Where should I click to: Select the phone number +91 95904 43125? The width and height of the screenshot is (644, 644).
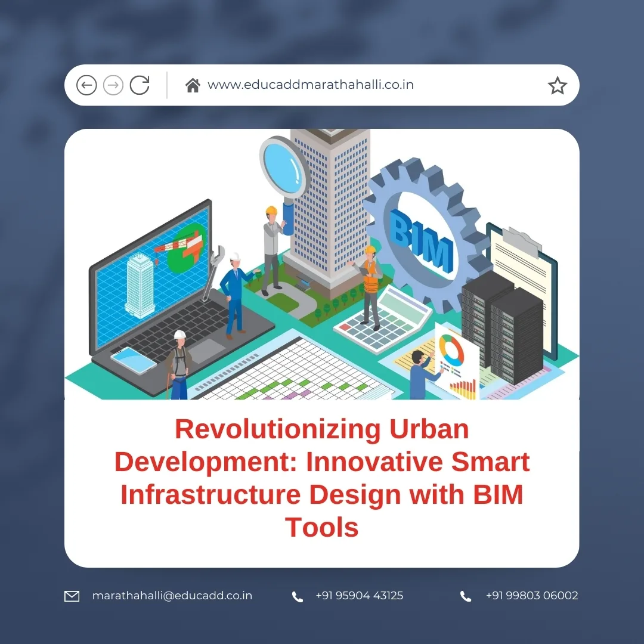(x=359, y=596)
